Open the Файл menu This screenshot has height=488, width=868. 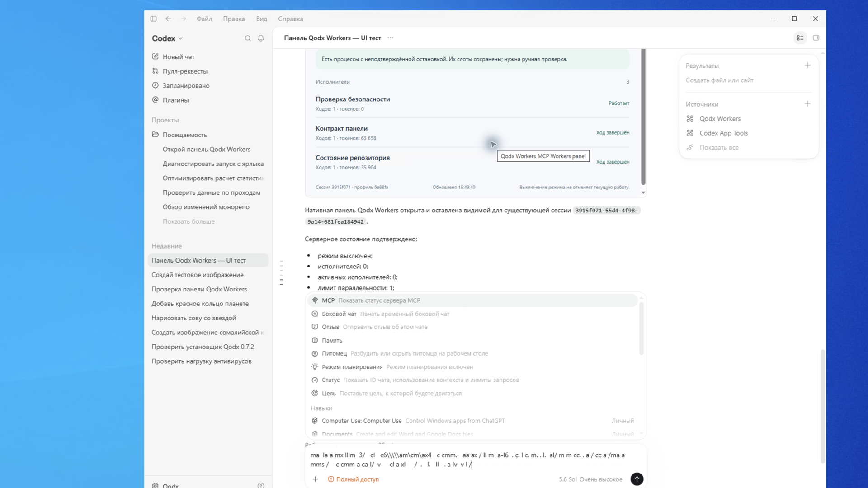point(204,19)
